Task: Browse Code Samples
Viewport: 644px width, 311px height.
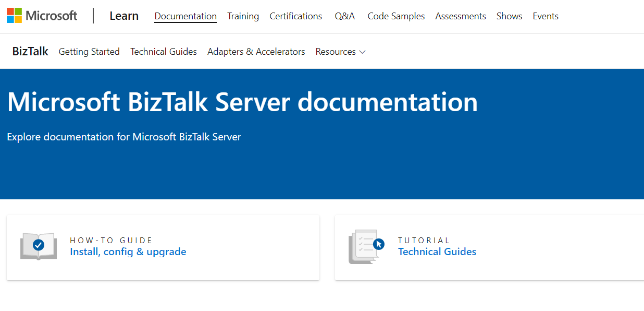Action: pyautogui.click(x=396, y=16)
